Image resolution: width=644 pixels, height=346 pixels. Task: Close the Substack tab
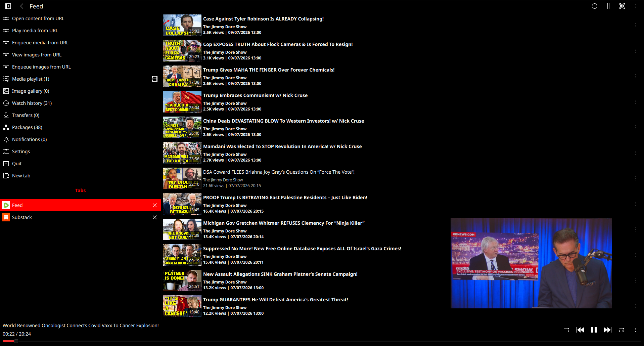[x=155, y=217]
